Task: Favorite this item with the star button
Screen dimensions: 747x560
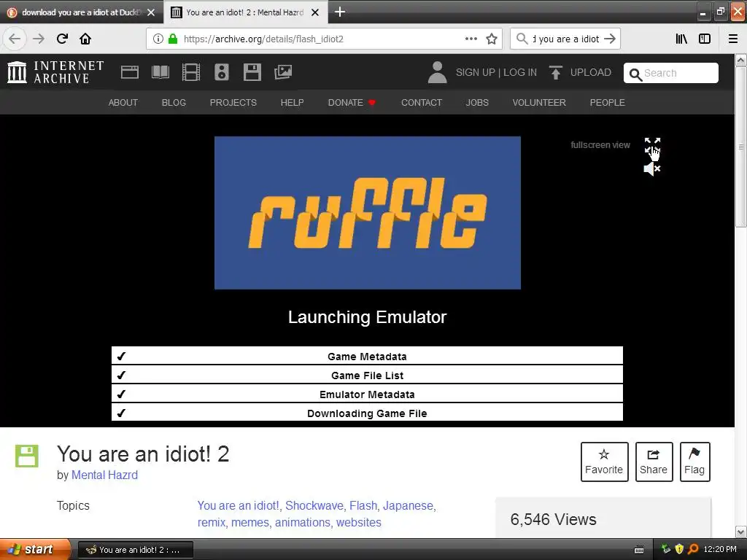Action: [x=604, y=462]
